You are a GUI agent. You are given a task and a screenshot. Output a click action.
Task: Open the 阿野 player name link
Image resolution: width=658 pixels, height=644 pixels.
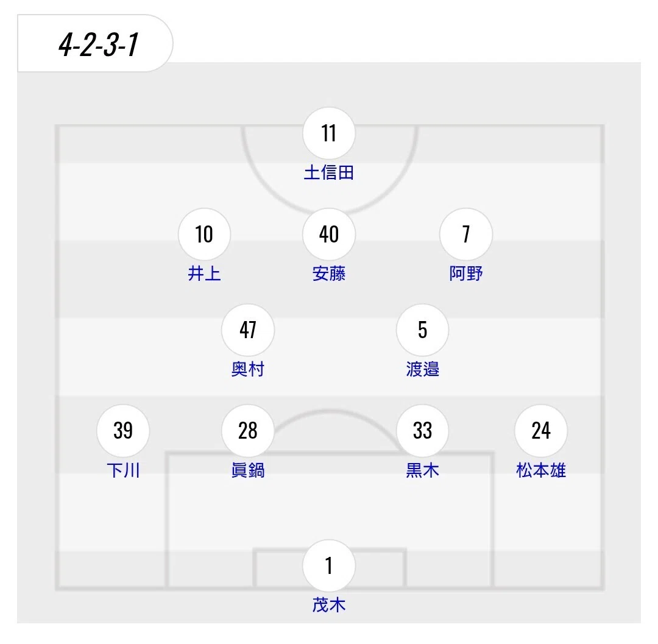(466, 274)
